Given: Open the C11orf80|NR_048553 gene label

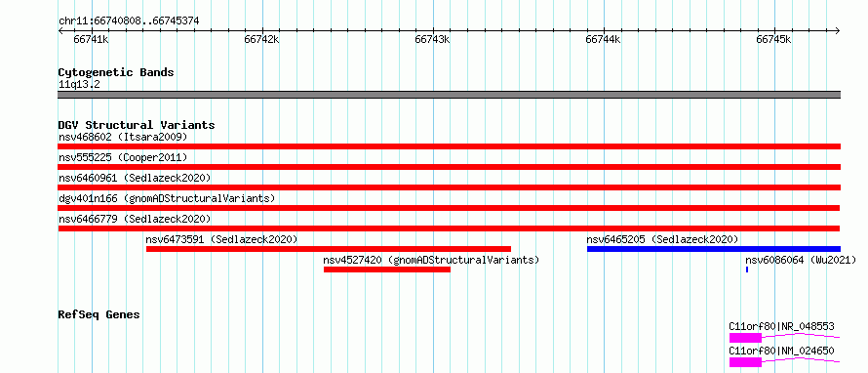Looking at the screenshot, I should [x=781, y=327].
